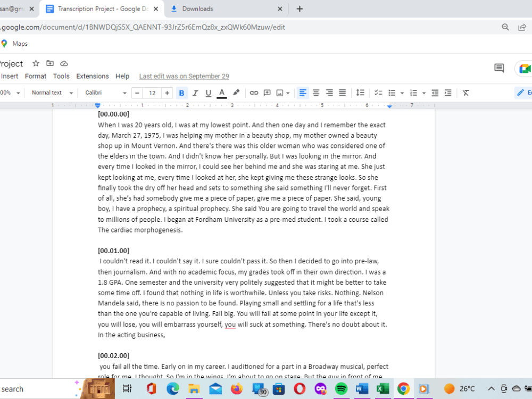
Task: Open the Maps bookmark
Action: pos(14,44)
